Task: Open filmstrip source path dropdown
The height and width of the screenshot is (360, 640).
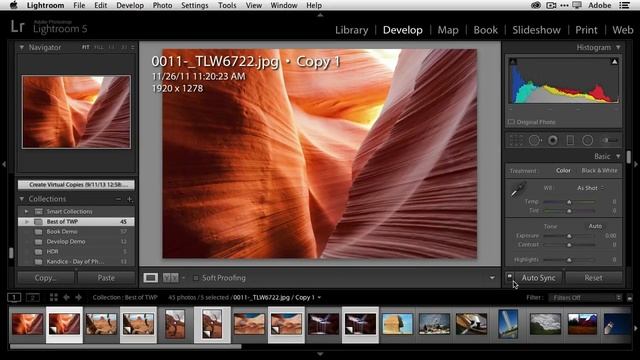Action: (x=319, y=298)
